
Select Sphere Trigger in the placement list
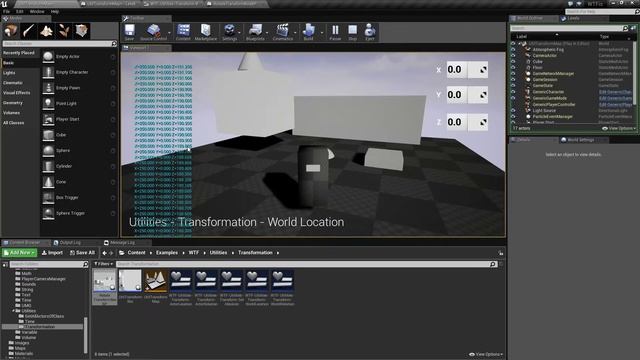[79, 213]
